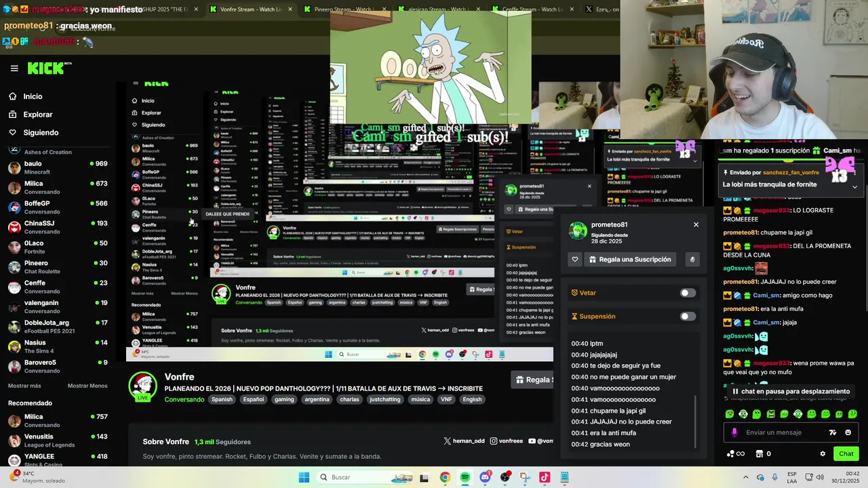Select the Spanish tag

coord(222,399)
